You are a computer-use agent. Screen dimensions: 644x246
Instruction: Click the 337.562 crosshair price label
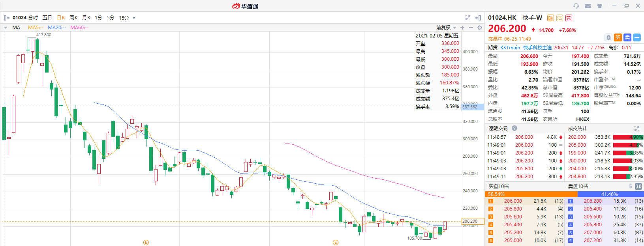[x=473, y=107]
